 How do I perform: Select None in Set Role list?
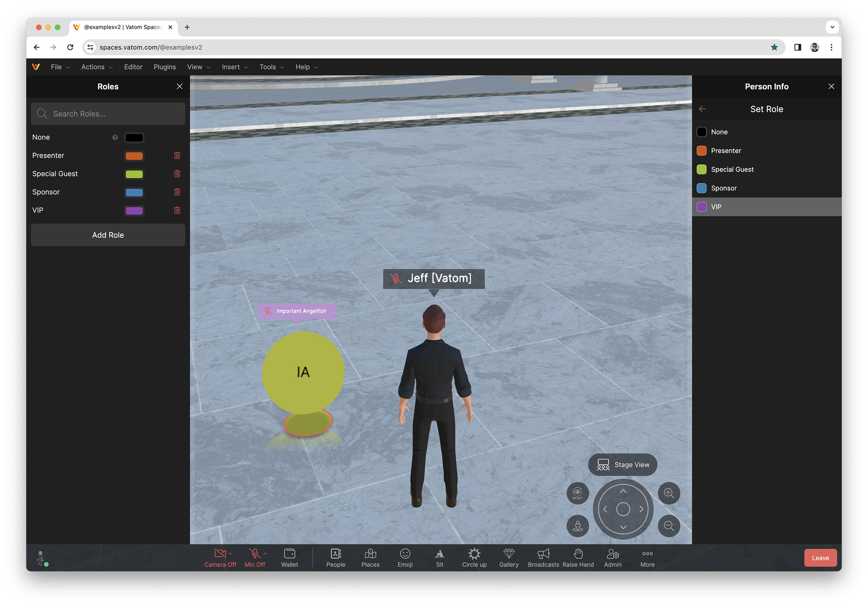[x=766, y=132]
